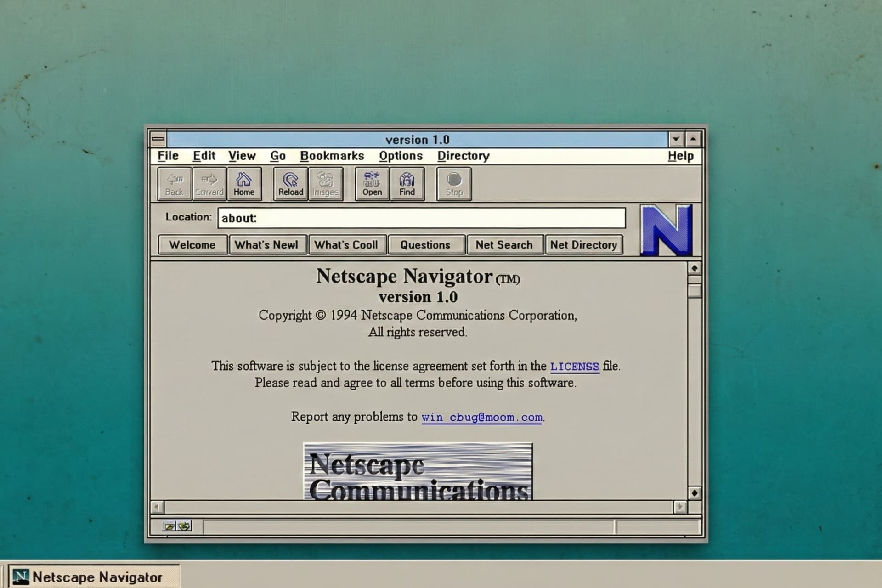Click the status bar security key icon
Screen dimensions: 882x588
click(x=170, y=526)
